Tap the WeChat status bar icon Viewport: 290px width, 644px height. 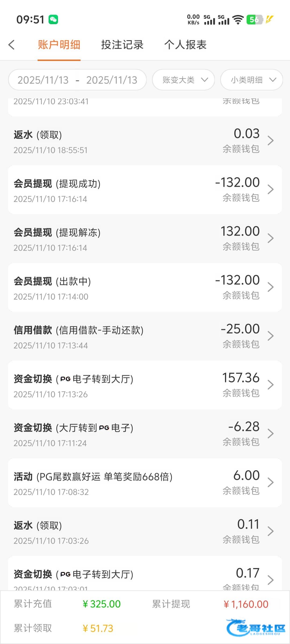click(53, 20)
